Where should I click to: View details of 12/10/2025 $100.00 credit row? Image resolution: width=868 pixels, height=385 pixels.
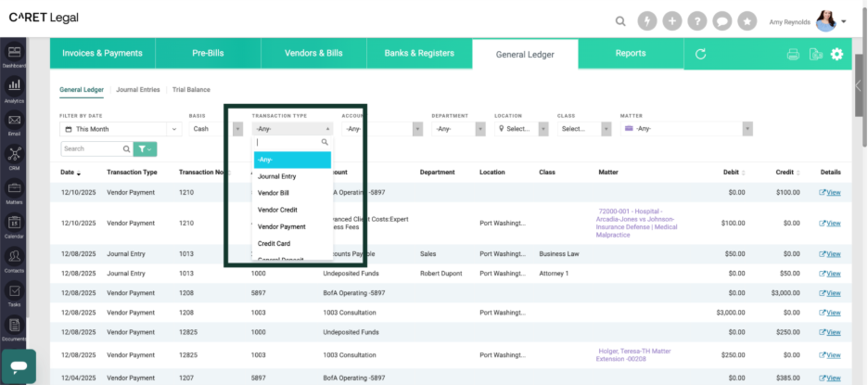(x=830, y=193)
